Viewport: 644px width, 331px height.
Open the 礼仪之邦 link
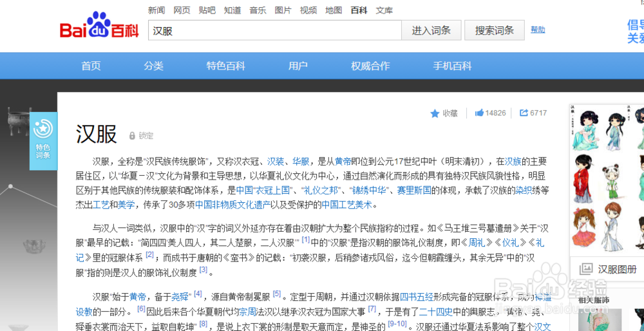tap(320, 190)
